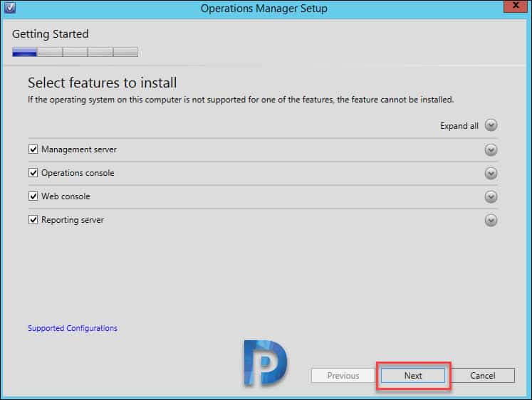This screenshot has height=400, width=532.
Task: Expand Operations console details
Action: tap(491, 173)
